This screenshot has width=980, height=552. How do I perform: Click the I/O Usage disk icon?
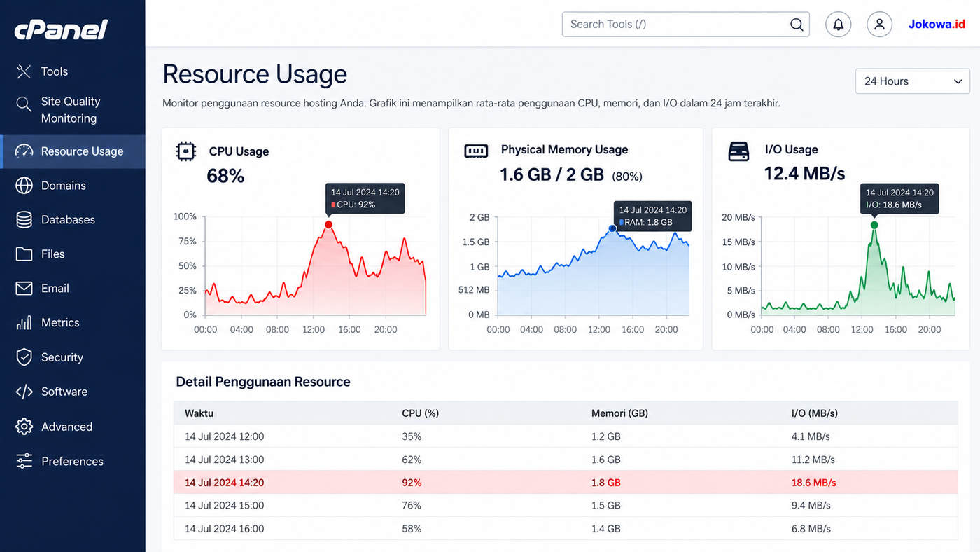[738, 151]
